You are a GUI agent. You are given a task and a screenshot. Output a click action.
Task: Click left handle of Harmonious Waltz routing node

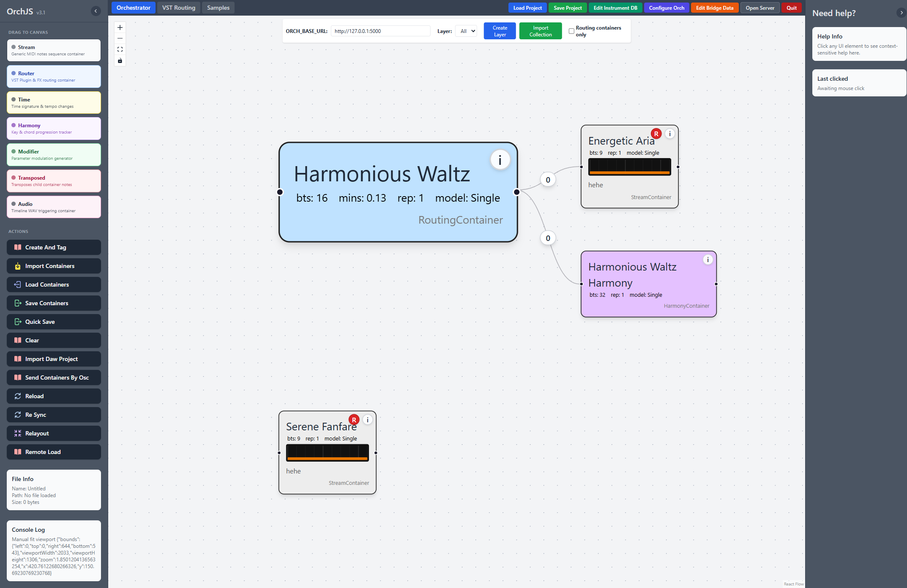click(280, 192)
